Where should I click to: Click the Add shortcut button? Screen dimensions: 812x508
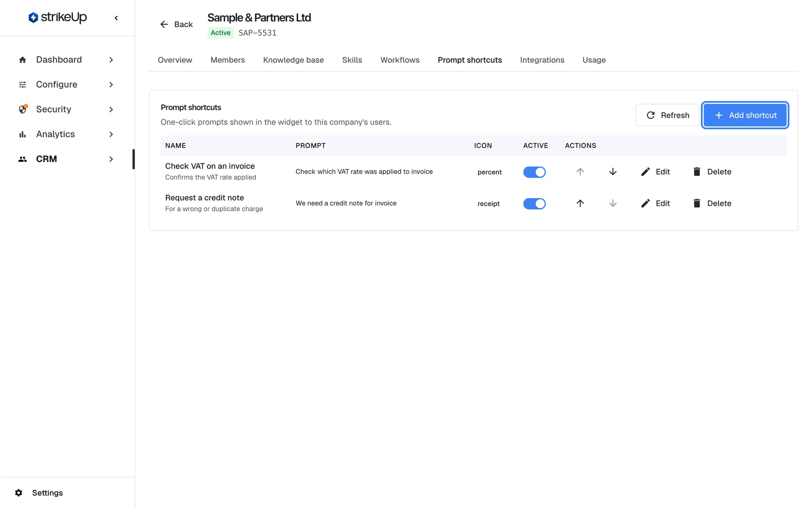pos(745,115)
